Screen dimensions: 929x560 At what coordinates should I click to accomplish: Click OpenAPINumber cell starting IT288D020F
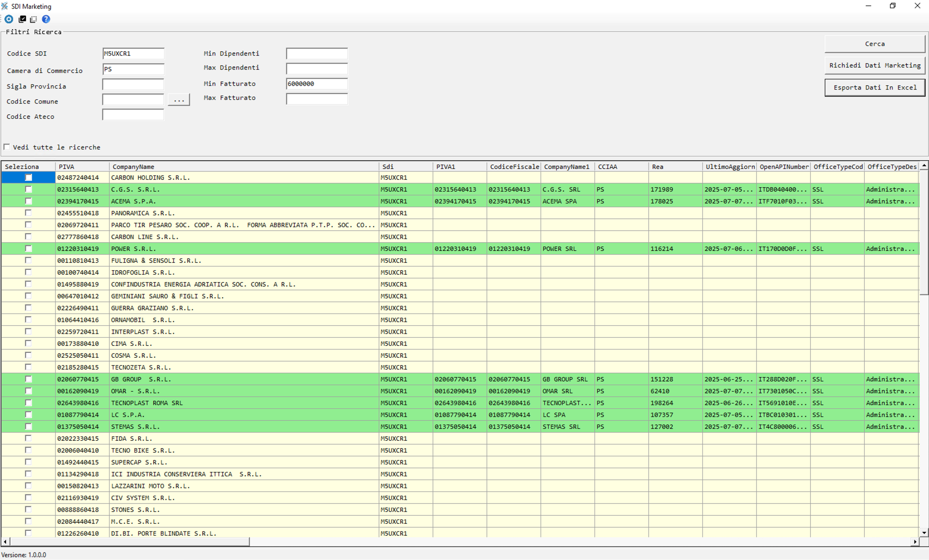[783, 379]
